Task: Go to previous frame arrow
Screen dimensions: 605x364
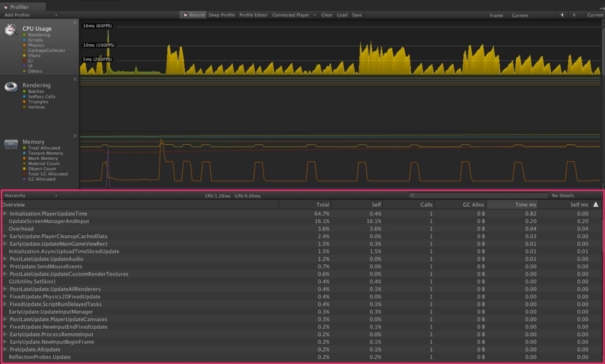Action: click(562, 15)
